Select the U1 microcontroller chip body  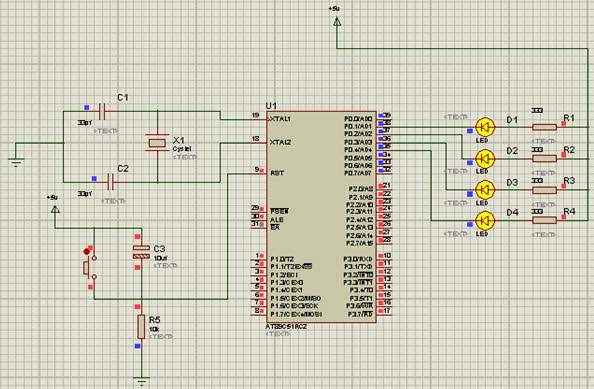(x=321, y=217)
